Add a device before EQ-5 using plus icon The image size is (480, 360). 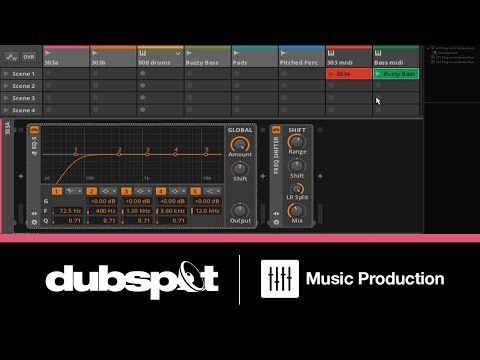click(21, 176)
